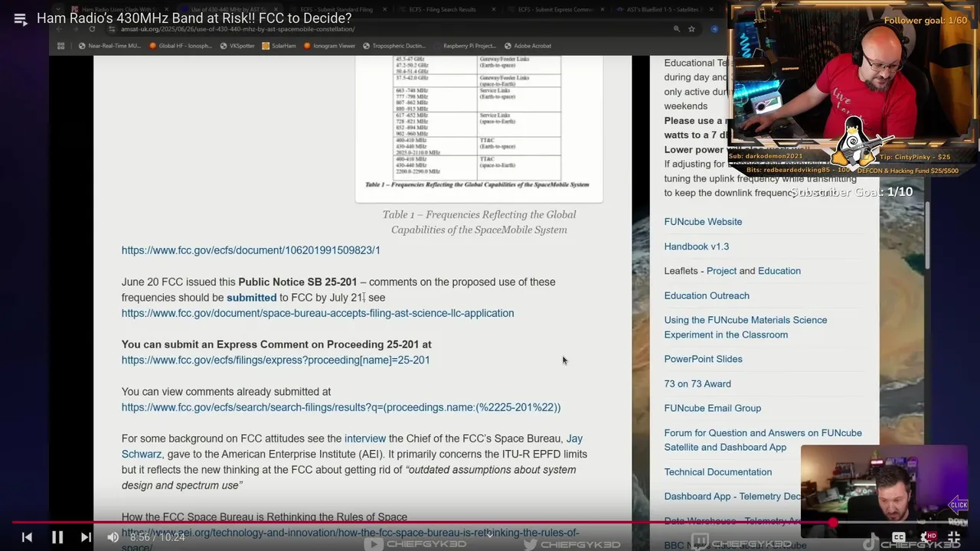Open PowerPoint Slides sidebar link
The height and width of the screenshot is (551, 980).
click(703, 359)
